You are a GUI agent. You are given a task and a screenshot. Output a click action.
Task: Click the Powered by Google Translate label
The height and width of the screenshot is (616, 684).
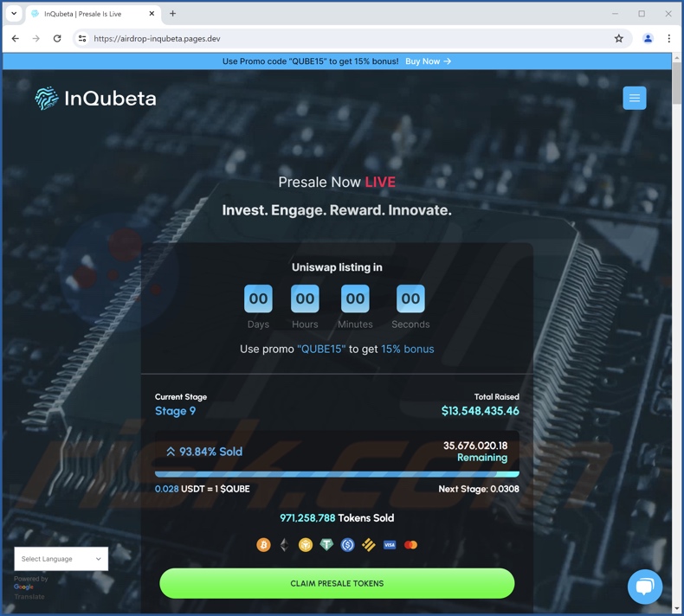click(30, 587)
